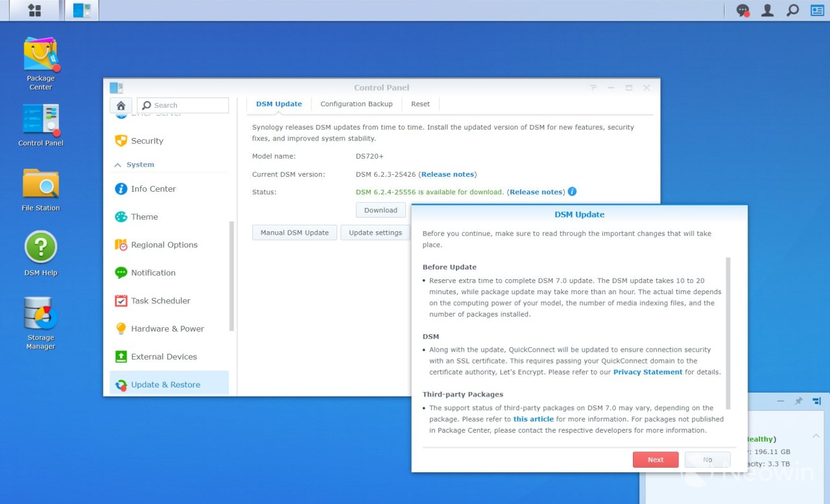This screenshot has width=830, height=504.
Task: Click the Update & Restore icon
Action: click(x=121, y=385)
